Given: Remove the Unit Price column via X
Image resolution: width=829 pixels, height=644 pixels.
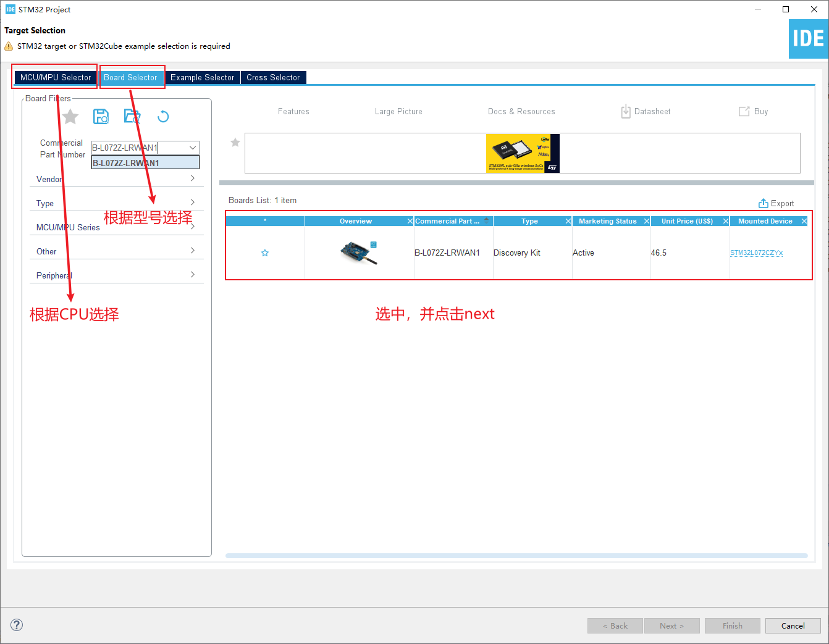Looking at the screenshot, I should point(726,221).
